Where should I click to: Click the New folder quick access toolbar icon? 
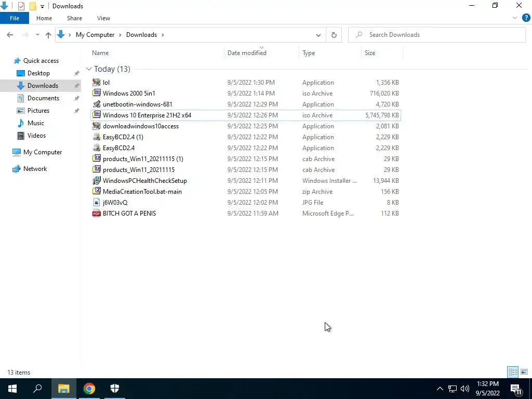point(33,6)
